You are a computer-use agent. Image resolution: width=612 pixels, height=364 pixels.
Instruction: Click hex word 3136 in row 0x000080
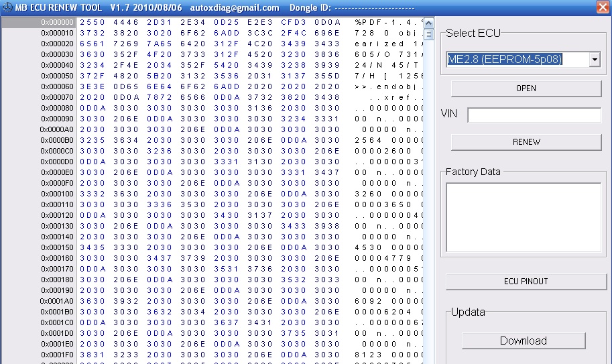point(260,108)
